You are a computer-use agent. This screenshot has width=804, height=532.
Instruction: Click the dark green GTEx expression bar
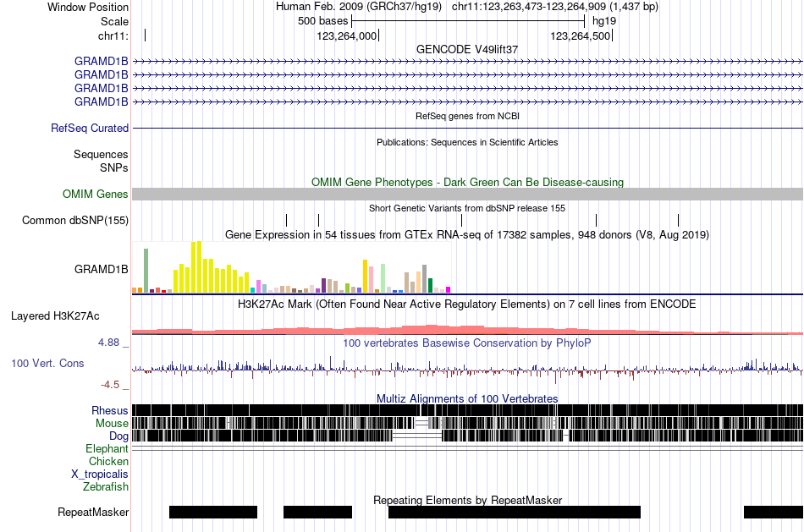pos(431,286)
